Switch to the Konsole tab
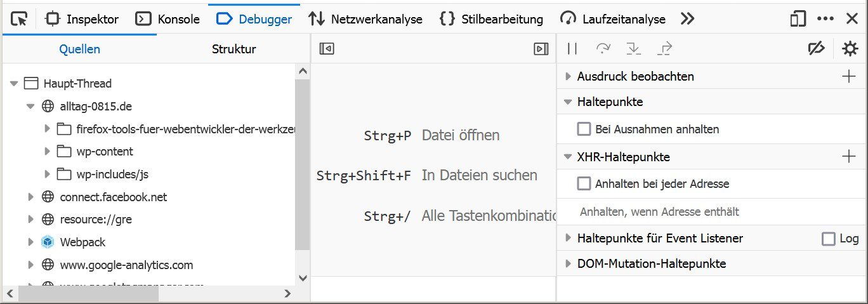The height and width of the screenshot is (304, 868). coord(169,19)
